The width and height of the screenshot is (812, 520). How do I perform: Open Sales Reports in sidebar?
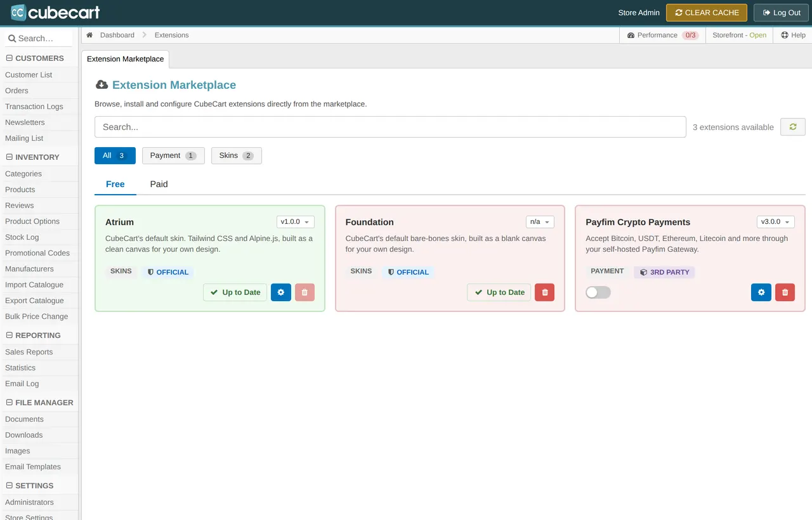[29, 352]
